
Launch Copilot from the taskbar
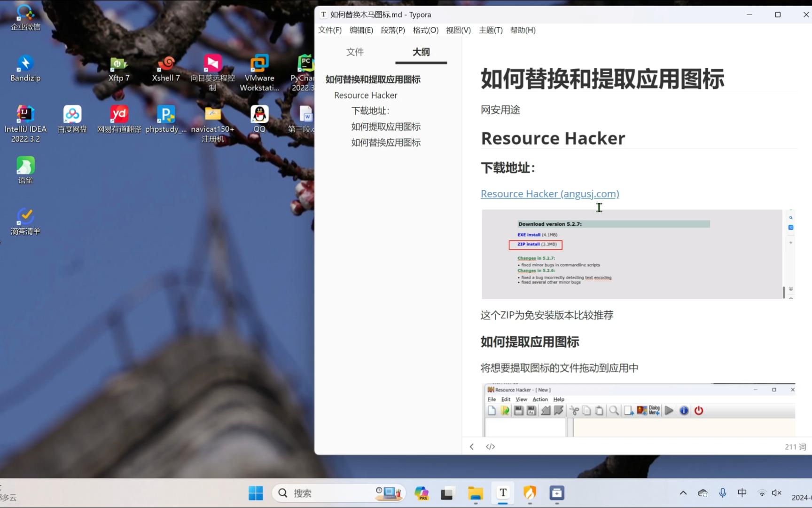click(421, 493)
